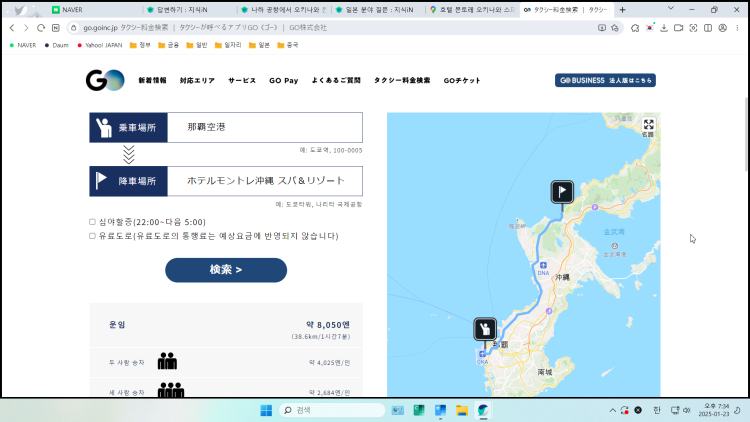Open タクシー料金検索 in the site menu

402,80
